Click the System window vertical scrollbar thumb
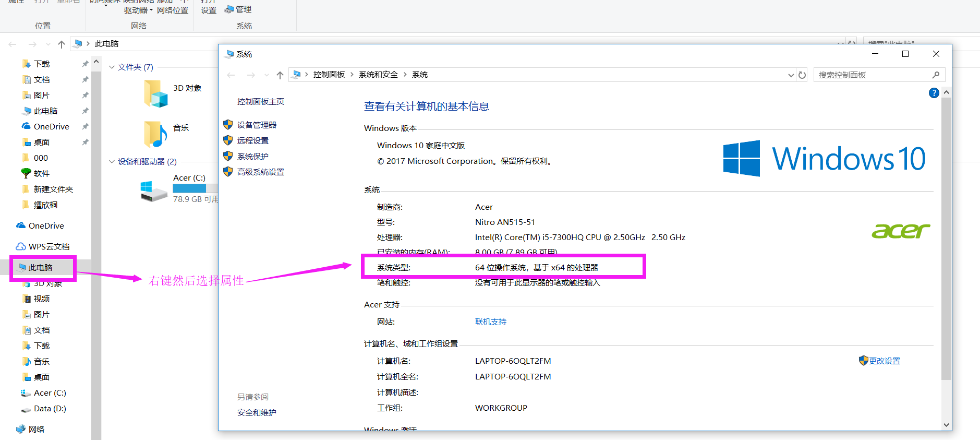 tap(946, 239)
